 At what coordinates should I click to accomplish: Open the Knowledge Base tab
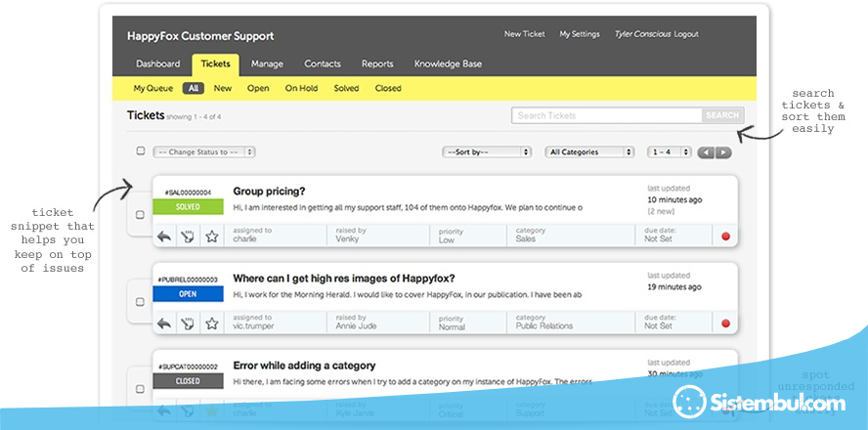(x=448, y=64)
